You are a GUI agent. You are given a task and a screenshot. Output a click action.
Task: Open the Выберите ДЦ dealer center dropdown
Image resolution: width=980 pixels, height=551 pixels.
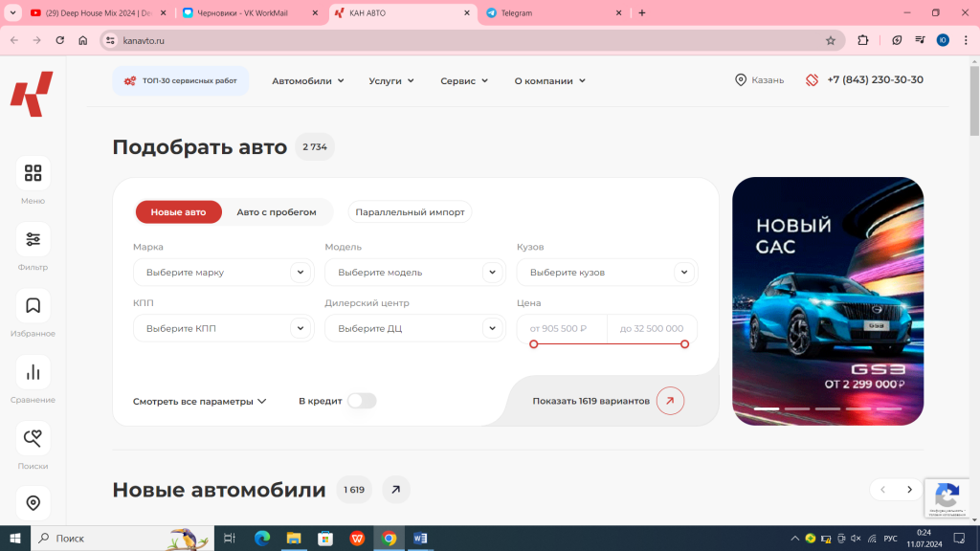[x=415, y=329]
